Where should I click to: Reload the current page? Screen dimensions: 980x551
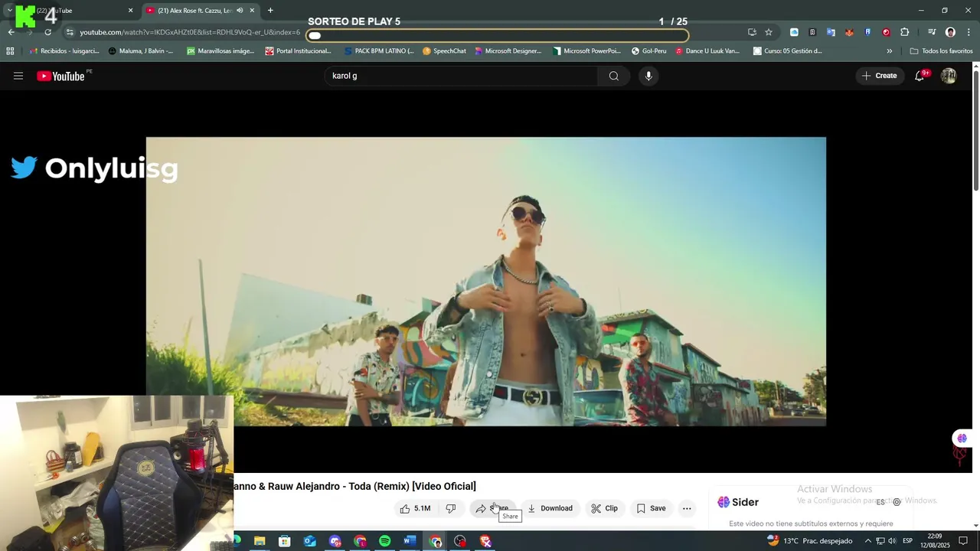(47, 32)
